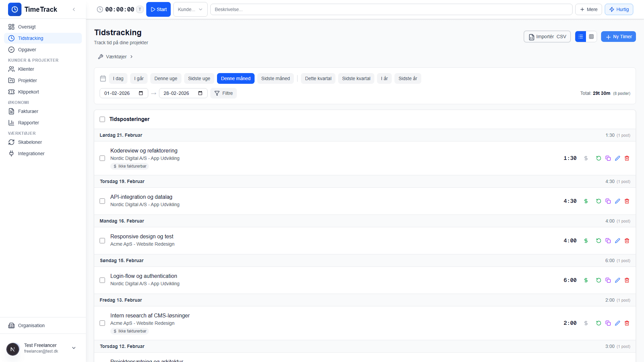Switch to list view icon
Viewport: 644px width, 362px height.
coord(581,37)
